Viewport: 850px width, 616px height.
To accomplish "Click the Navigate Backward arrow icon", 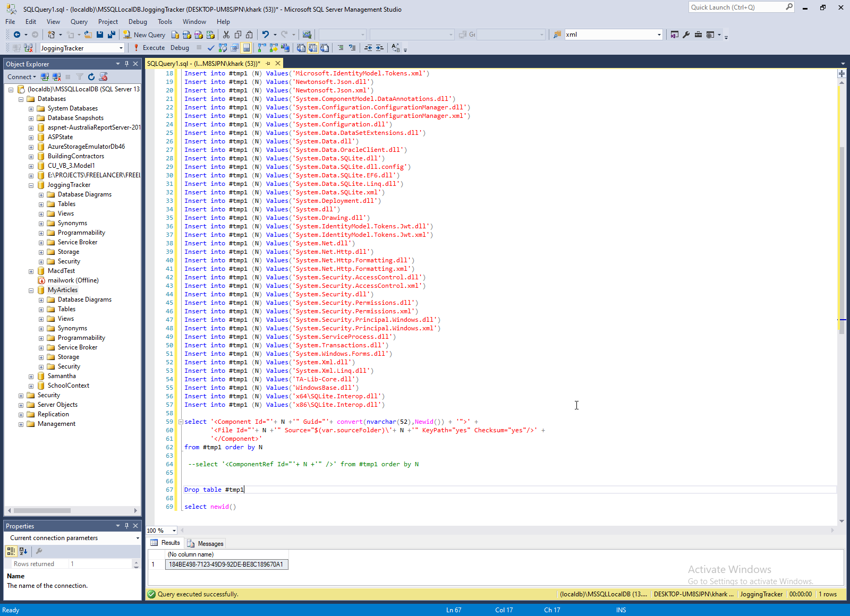I will click(17, 35).
